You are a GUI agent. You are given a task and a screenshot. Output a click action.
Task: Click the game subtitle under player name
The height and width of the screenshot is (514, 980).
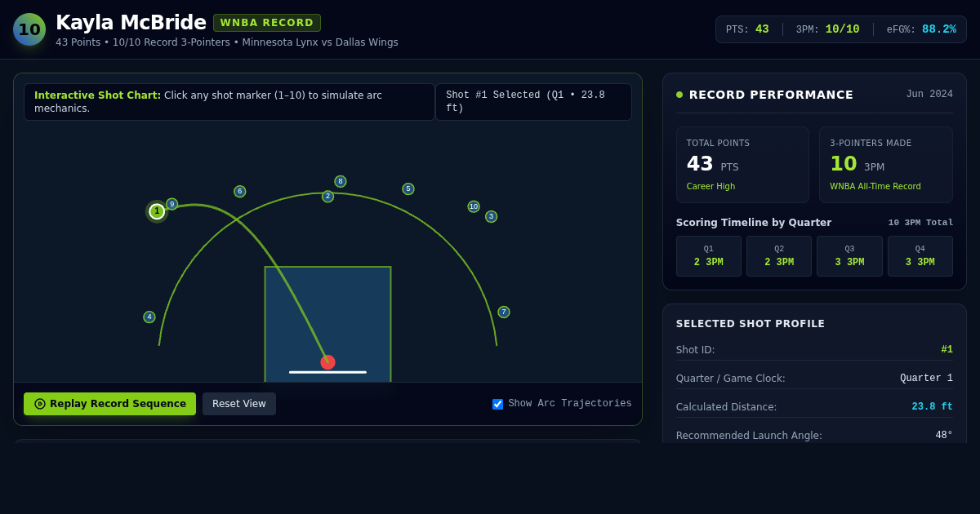tap(227, 42)
